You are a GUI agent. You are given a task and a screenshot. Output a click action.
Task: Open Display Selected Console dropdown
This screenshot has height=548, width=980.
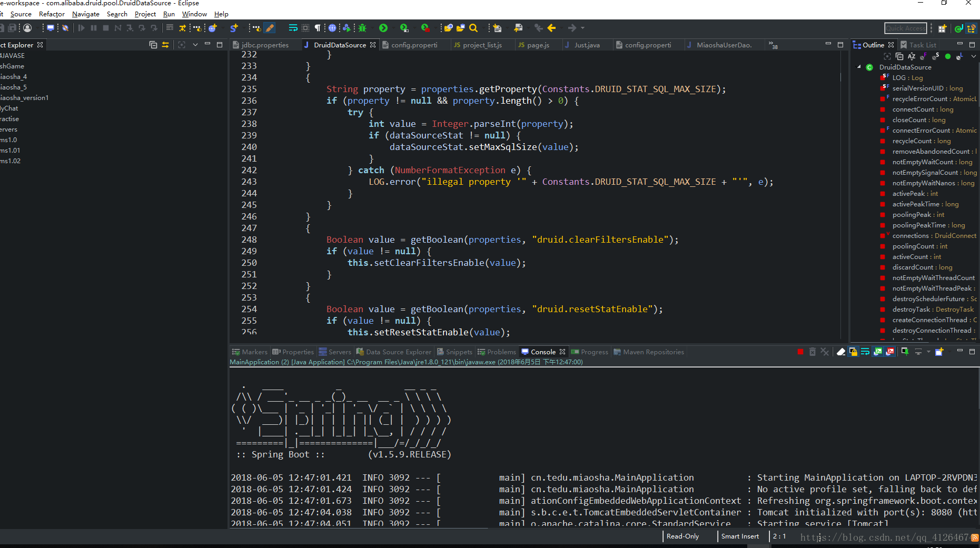tap(928, 352)
